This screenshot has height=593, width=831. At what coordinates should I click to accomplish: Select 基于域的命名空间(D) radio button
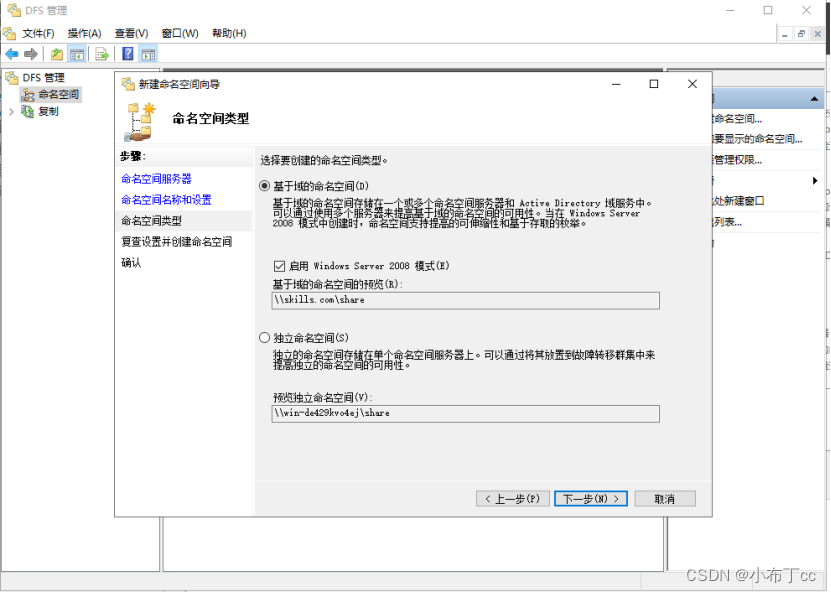tap(264, 186)
